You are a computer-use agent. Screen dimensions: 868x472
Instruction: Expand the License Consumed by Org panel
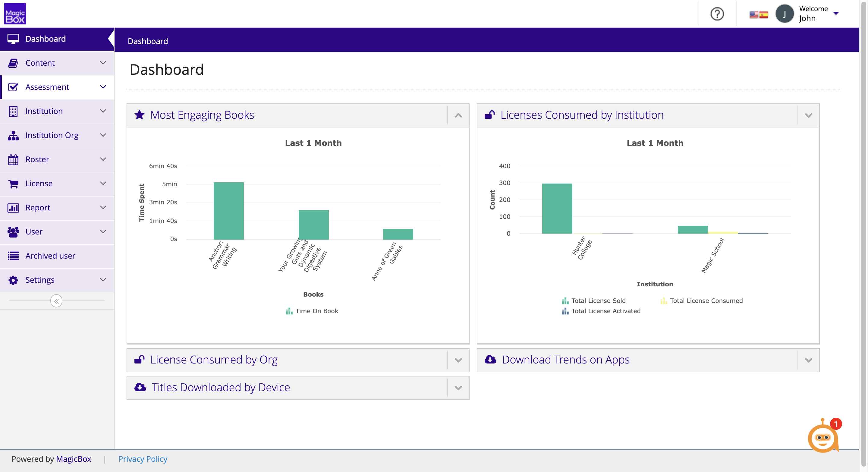click(458, 360)
